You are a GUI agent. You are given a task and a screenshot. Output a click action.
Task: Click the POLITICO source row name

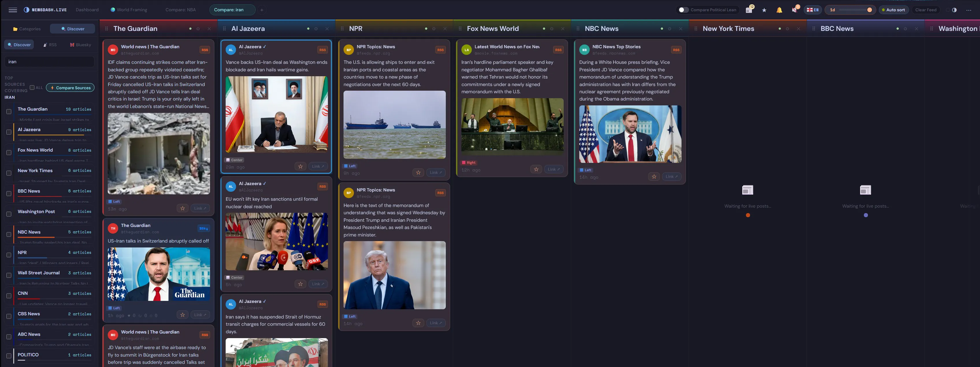tap(28, 355)
